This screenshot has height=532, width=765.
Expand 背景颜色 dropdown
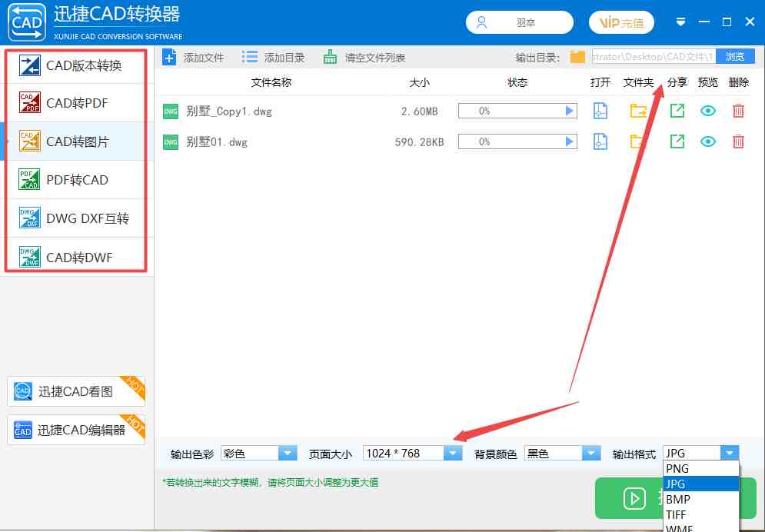(x=591, y=454)
